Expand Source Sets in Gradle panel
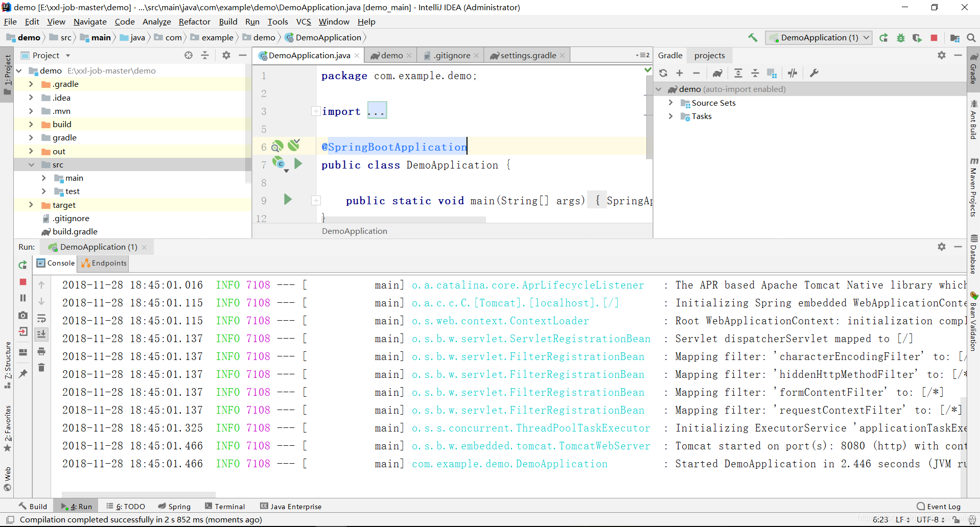The width and height of the screenshot is (980, 527). 670,103
